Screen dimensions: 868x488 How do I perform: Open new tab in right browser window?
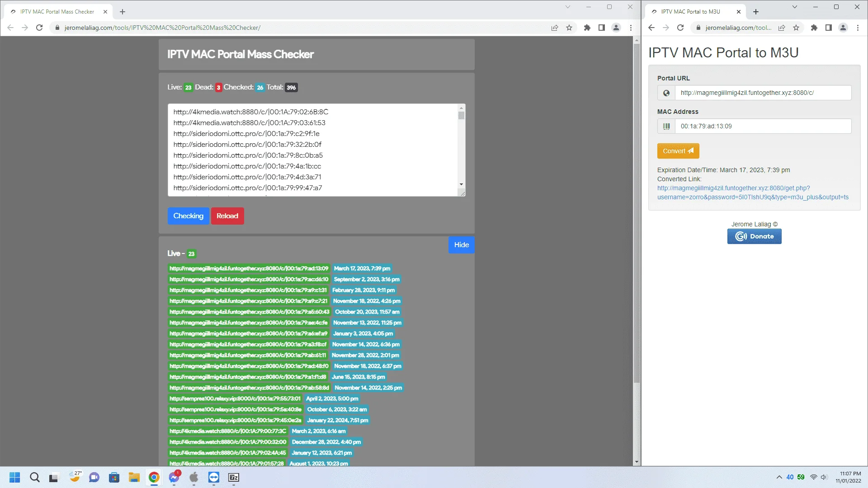click(x=756, y=12)
